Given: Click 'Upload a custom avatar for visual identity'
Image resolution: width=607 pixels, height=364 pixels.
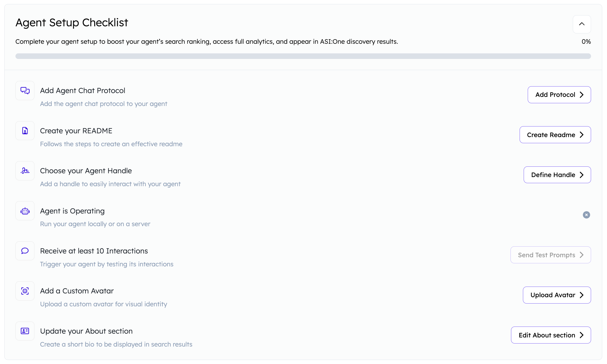Looking at the screenshot, I should pyautogui.click(x=104, y=304).
